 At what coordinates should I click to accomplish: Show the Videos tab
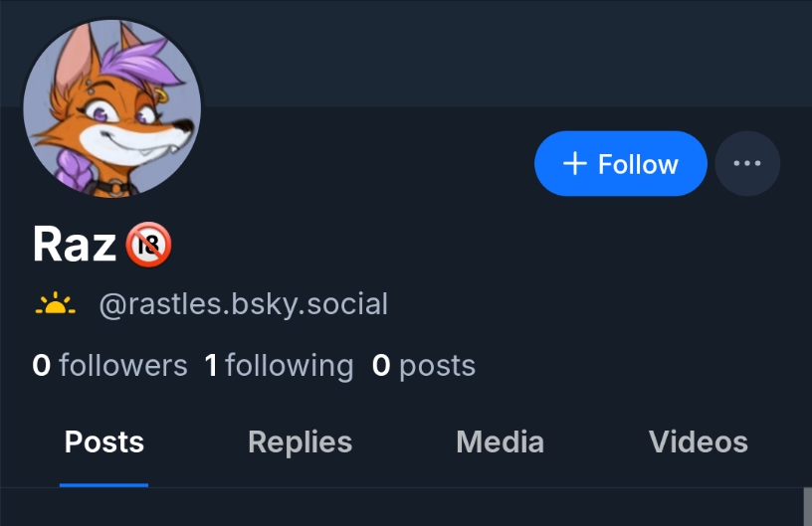pyautogui.click(x=698, y=442)
